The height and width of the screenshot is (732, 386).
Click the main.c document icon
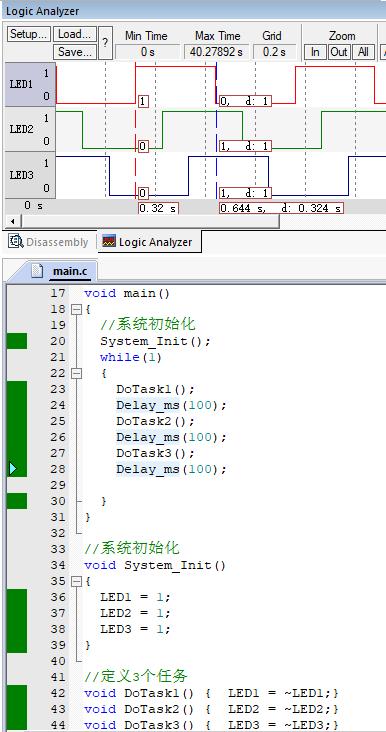coord(37,271)
